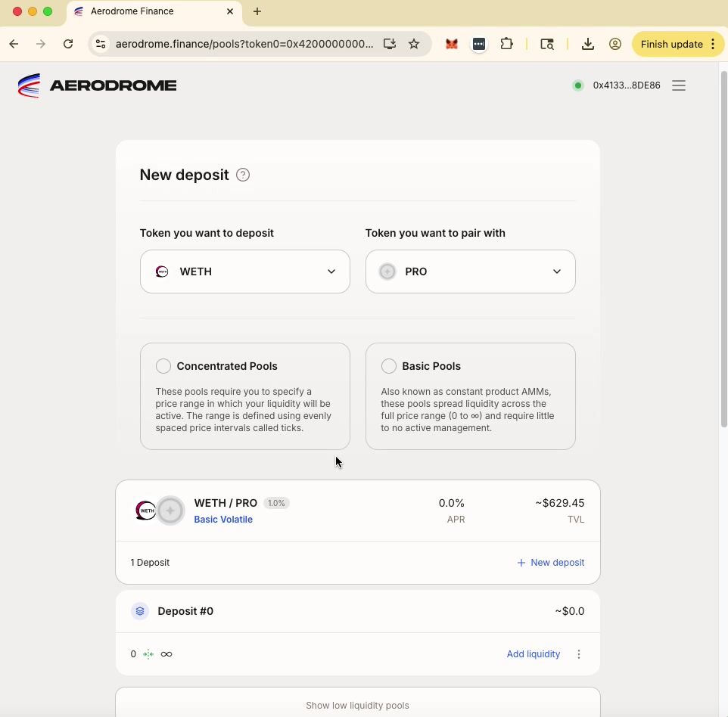The image size is (728, 717).
Task: Open the PRO pair token dropdown
Action: 470,272
